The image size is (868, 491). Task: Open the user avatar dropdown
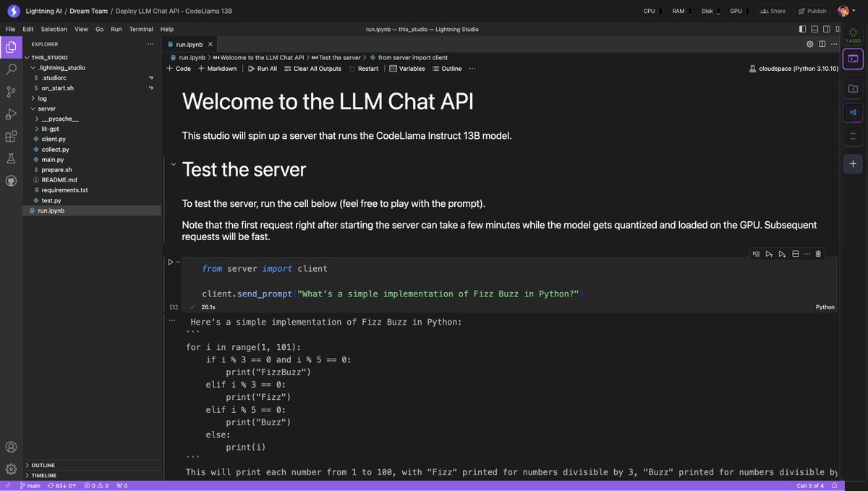coord(847,11)
